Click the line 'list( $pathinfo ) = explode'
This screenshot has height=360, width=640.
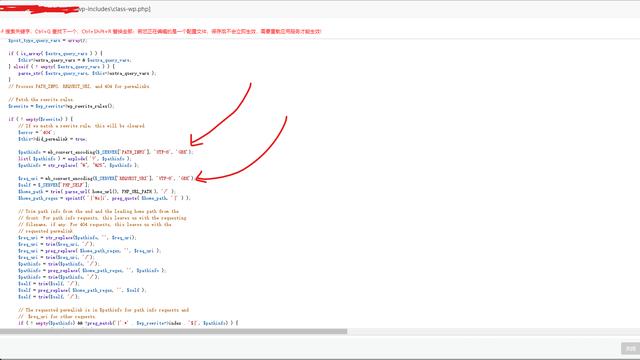[74, 158]
